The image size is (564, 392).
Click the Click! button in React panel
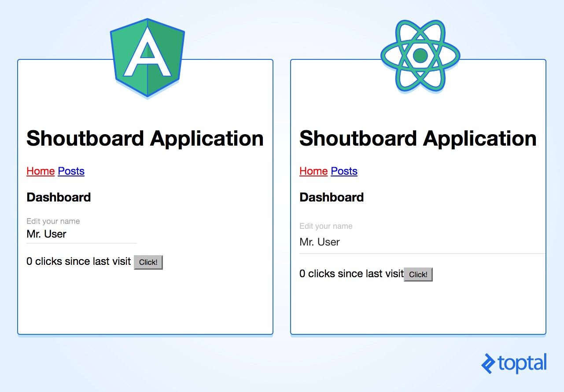coord(418,275)
